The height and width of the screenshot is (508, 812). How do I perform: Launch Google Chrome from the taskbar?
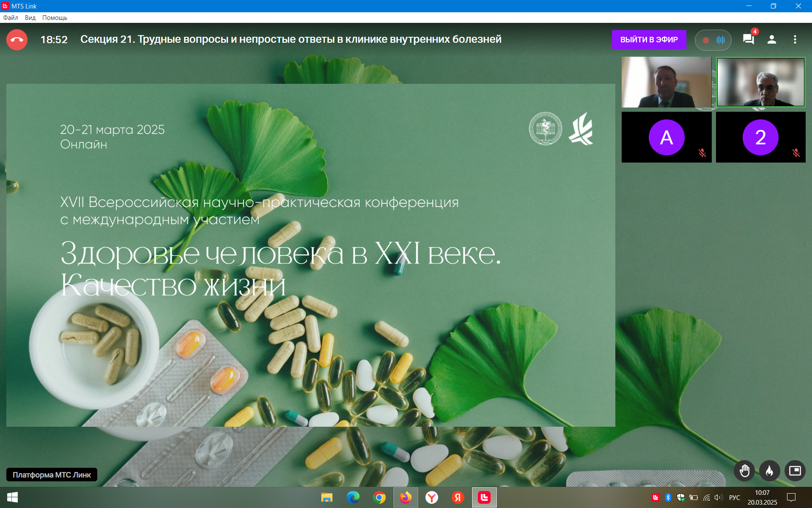tap(379, 497)
